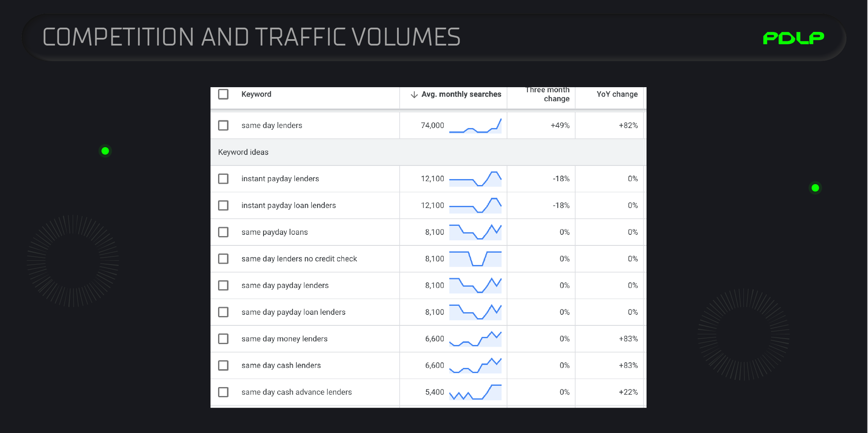Screen dimensions: 868x433
Task: Open trend sparkline for 'instant payday lenders'
Action: pyautogui.click(x=475, y=179)
